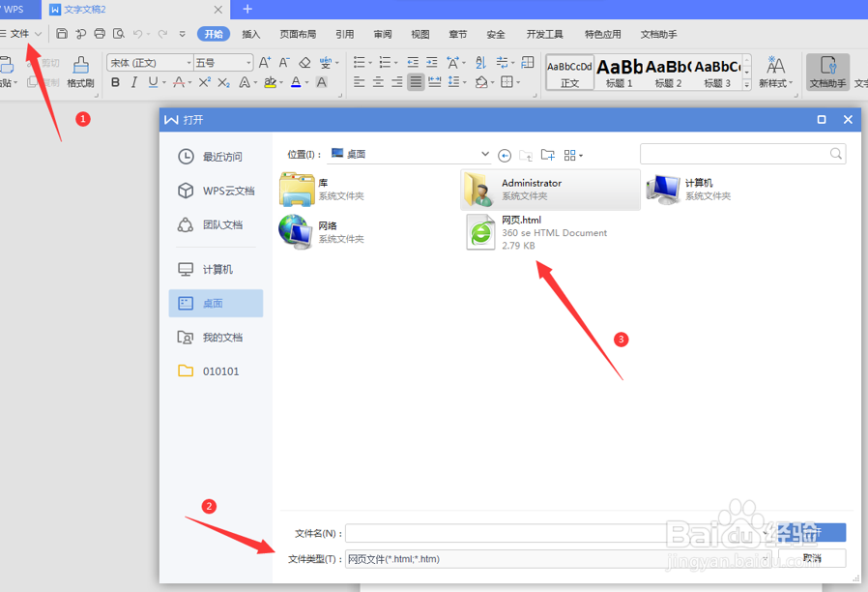The image size is (868, 592).
Task: Toggle Strikethrough formatting
Action: pyautogui.click(x=178, y=82)
